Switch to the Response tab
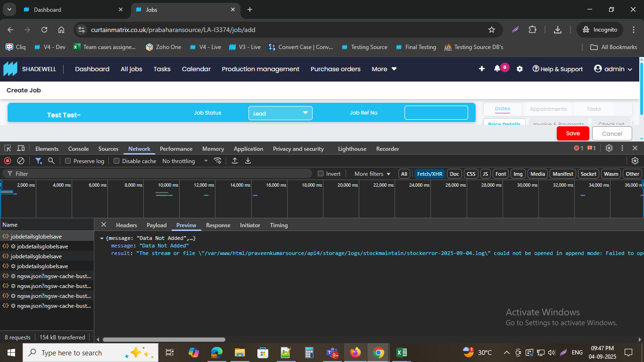This screenshot has height=362, width=644. coord(218,225)
